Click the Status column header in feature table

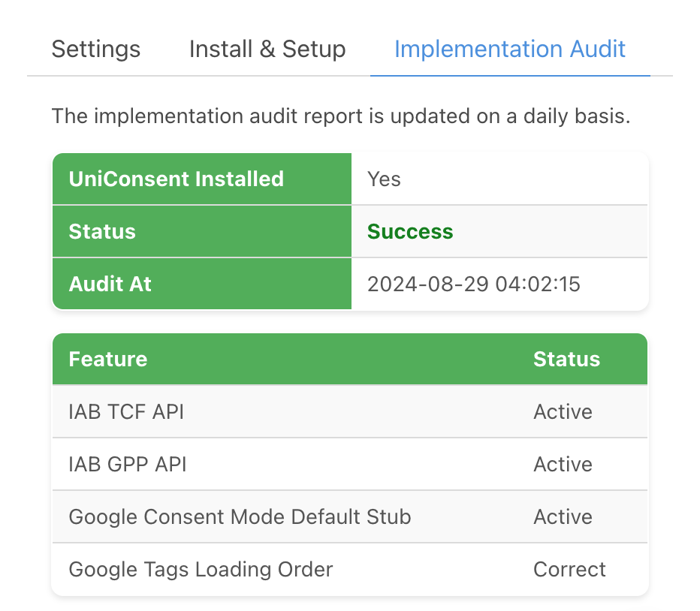point(566,359)
